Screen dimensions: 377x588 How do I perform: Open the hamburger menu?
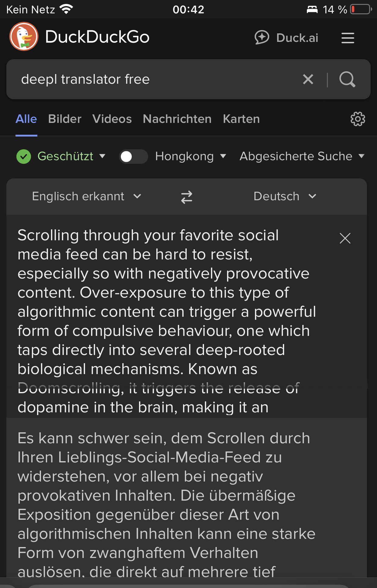pyautogui.click(x=348, y=38)
